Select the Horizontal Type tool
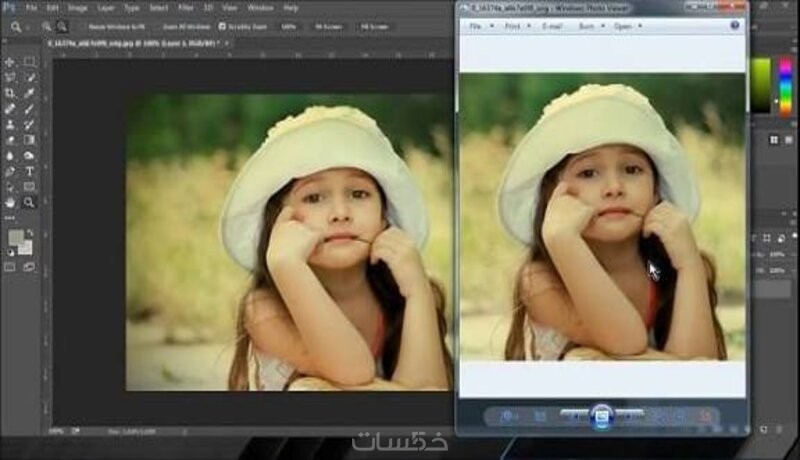Screen dimensions: 800x460 29,171
